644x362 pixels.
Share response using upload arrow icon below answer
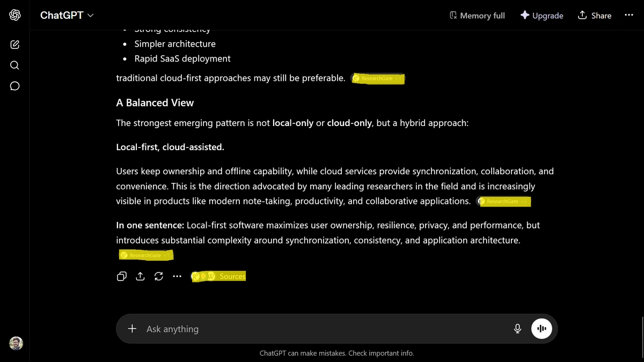(x=140, y=276)
